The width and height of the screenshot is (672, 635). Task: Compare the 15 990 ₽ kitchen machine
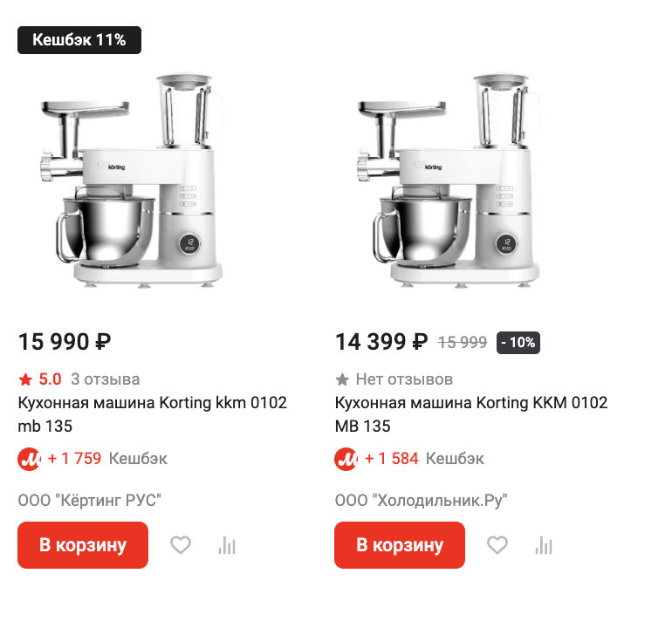click(x=227, y=546)
